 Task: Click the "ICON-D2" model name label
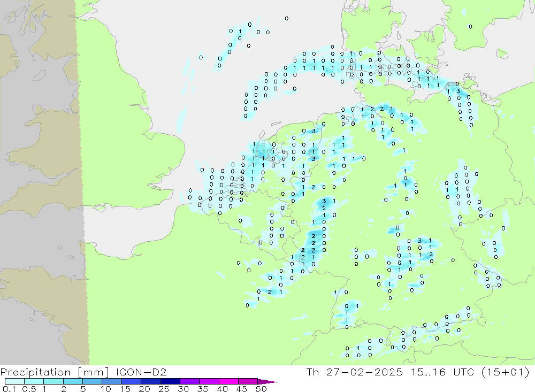pos(141,372)
